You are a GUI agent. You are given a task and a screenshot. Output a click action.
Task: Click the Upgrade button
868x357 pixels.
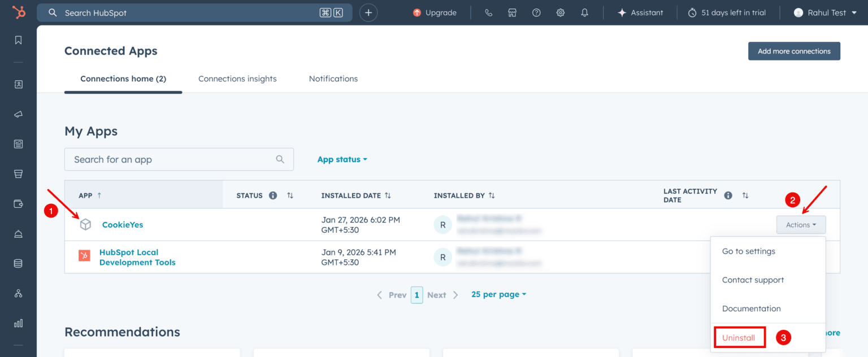435,12
